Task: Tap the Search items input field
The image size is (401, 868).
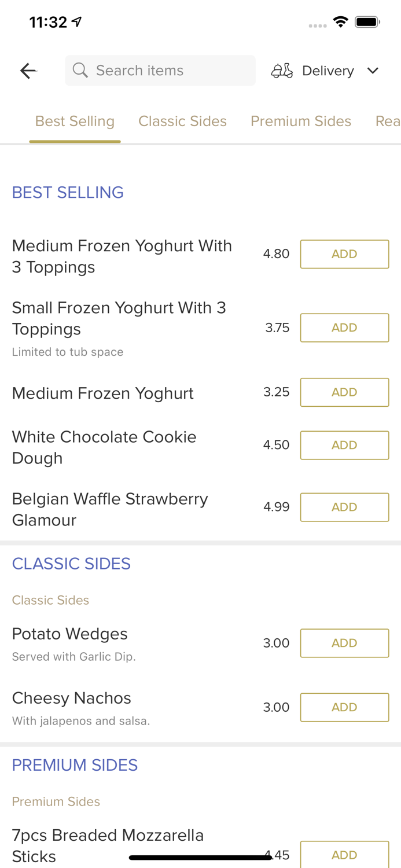Action: click(x=160, y=70)
